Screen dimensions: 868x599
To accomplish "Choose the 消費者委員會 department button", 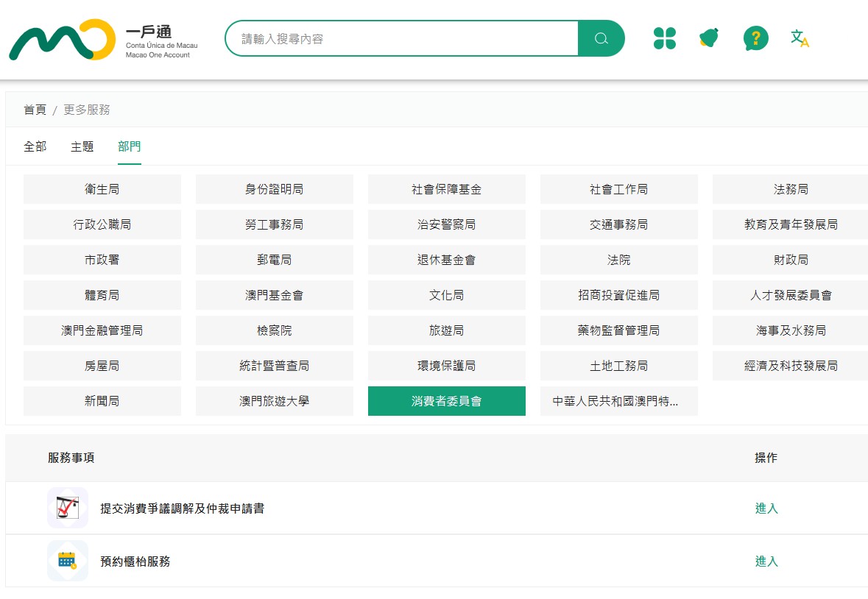I will 446,401.
